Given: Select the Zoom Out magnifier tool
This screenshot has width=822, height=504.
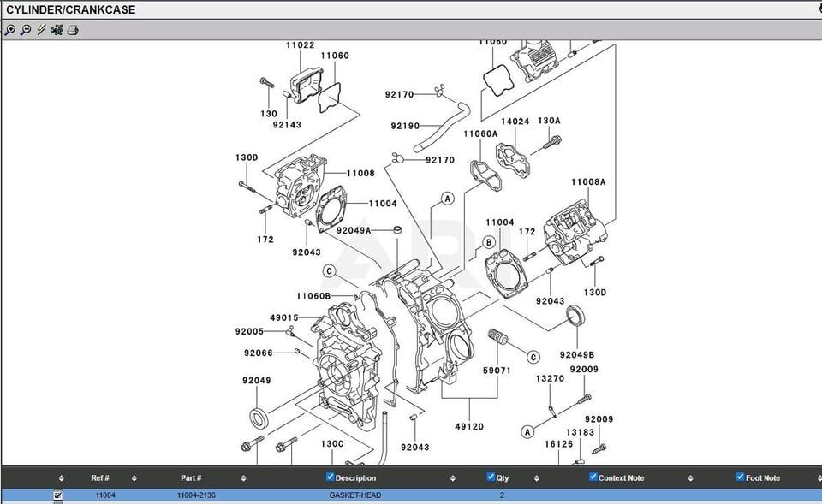Looking at the screenshot, I should [25, 29].
